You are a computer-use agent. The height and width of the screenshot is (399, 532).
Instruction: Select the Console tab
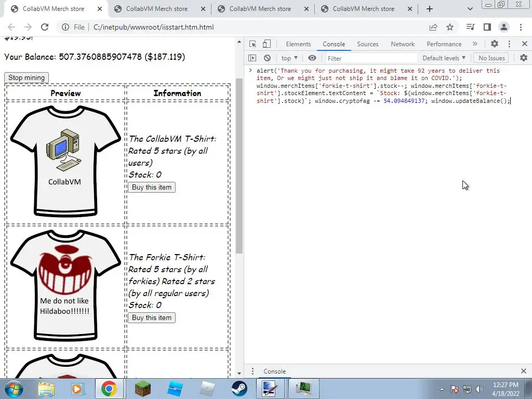click(x=334, y=44)
